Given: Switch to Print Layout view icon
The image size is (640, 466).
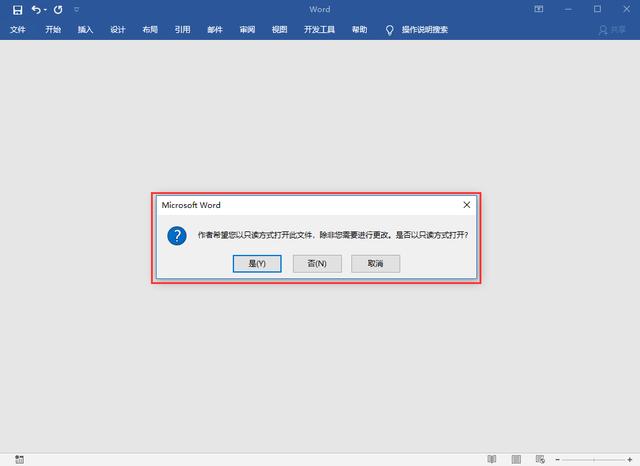Looking at the screenshot, I should coord(516,459).
